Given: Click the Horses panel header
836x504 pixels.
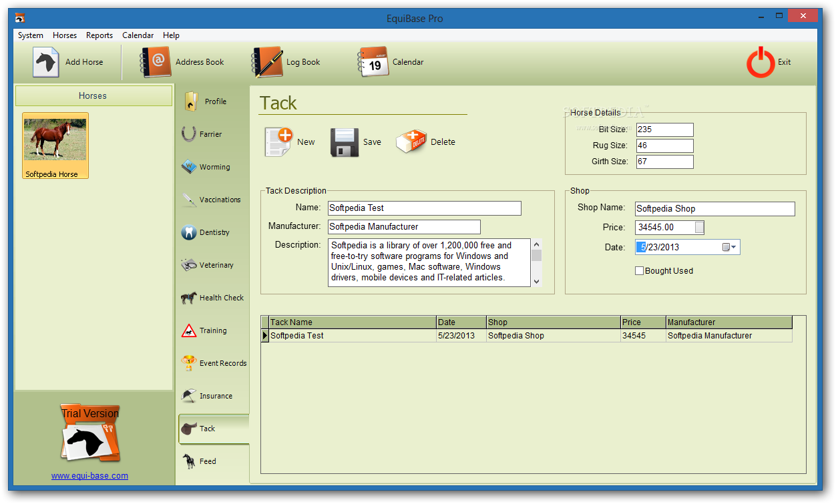Looking at the screenshot, I should click(x=93, y=96).
